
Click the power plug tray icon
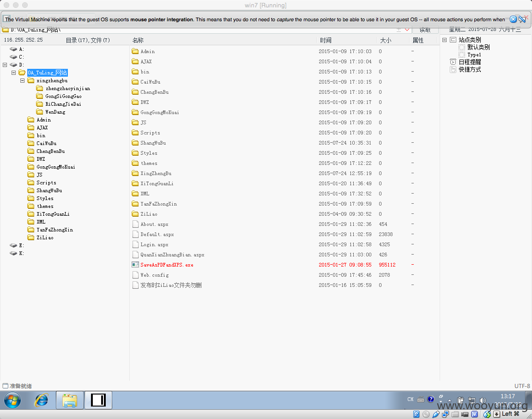pos(460,401)
